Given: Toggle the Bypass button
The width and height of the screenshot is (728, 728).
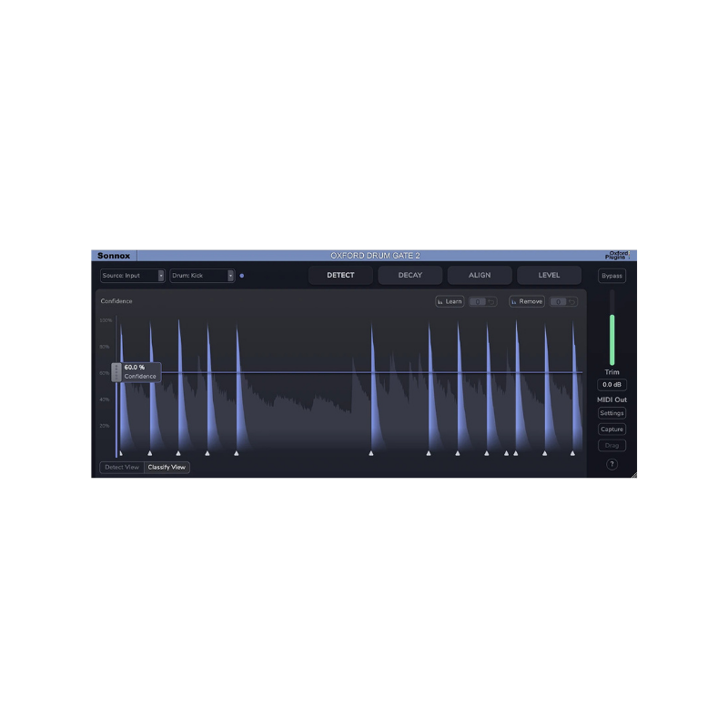Looking at the screenshot, I should click(x=611, y=276).
